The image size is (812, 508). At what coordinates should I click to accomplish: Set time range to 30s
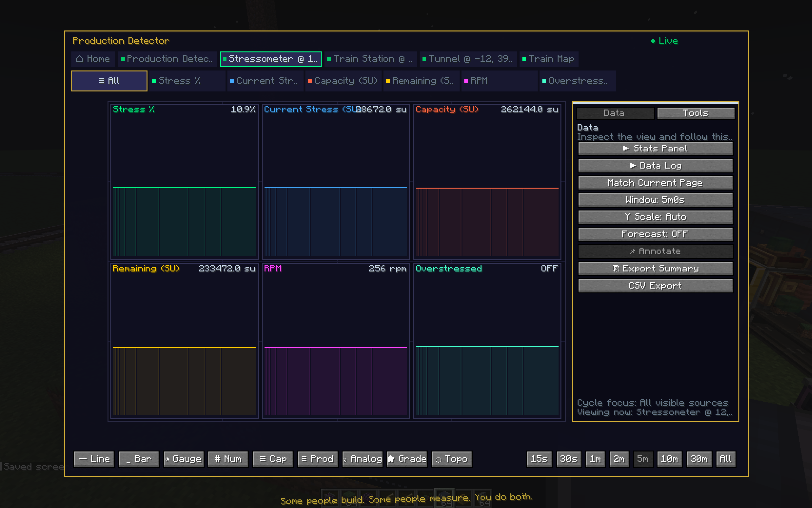[x=569, y=459]
